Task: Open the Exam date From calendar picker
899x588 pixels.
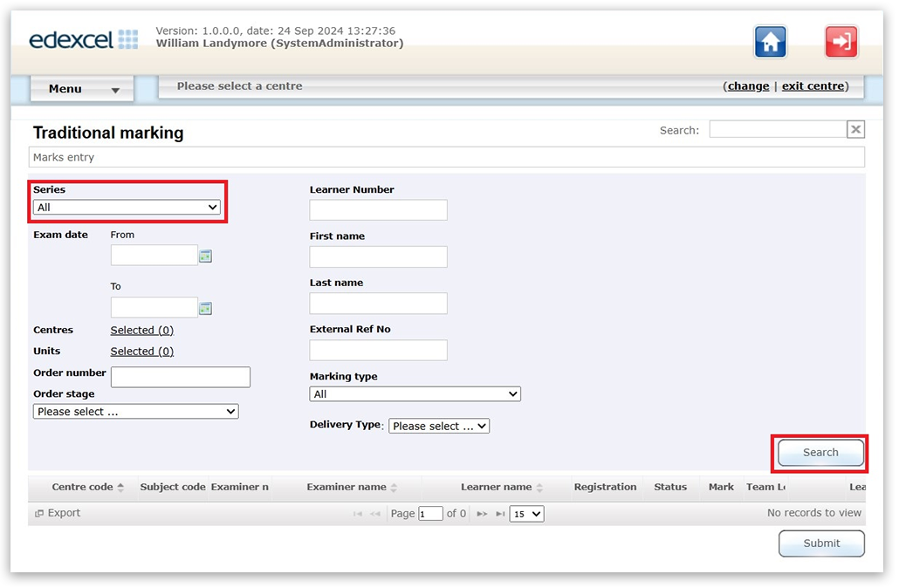Action: (x=205, y=256)
